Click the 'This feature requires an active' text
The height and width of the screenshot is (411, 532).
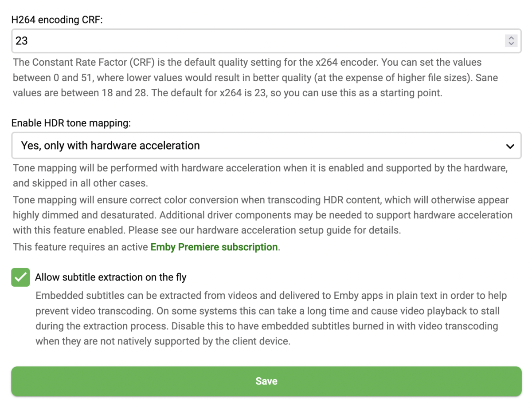(x=81, y=247)
